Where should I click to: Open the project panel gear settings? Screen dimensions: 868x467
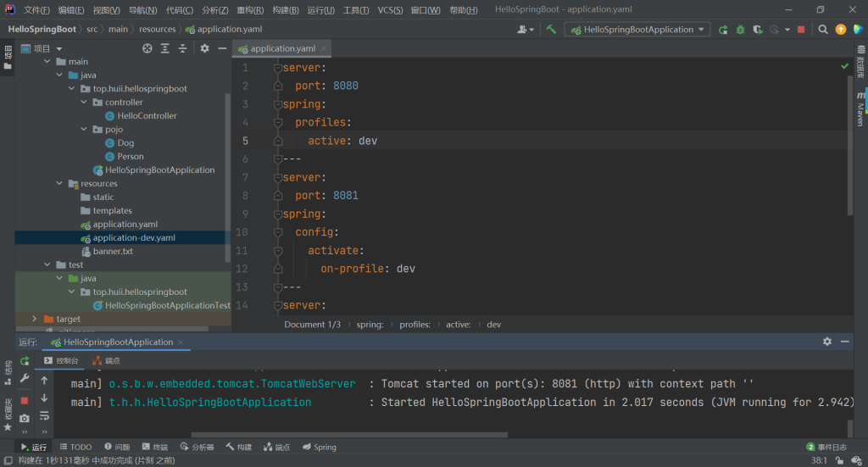[x=204, y=48]
